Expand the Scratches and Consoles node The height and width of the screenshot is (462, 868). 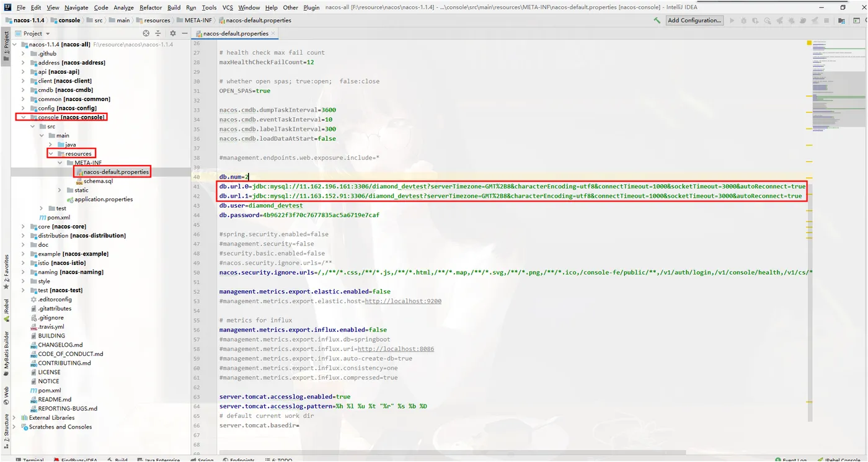pyautogui.click(x=14, y=427)
